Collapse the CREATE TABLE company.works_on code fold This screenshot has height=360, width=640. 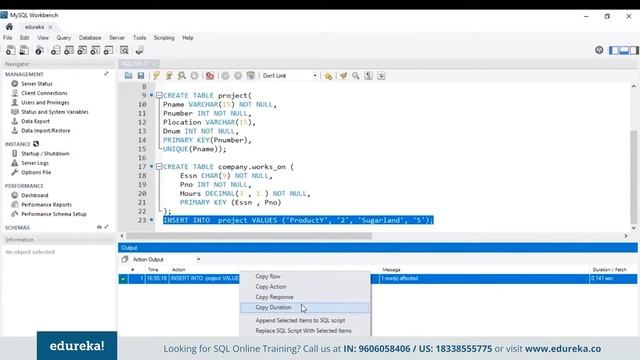coord(159,167)
